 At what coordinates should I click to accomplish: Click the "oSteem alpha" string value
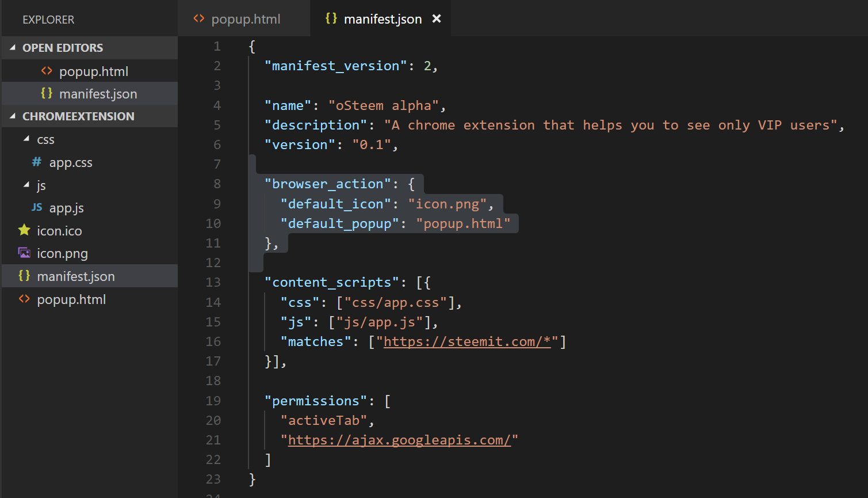pos(384,106)
